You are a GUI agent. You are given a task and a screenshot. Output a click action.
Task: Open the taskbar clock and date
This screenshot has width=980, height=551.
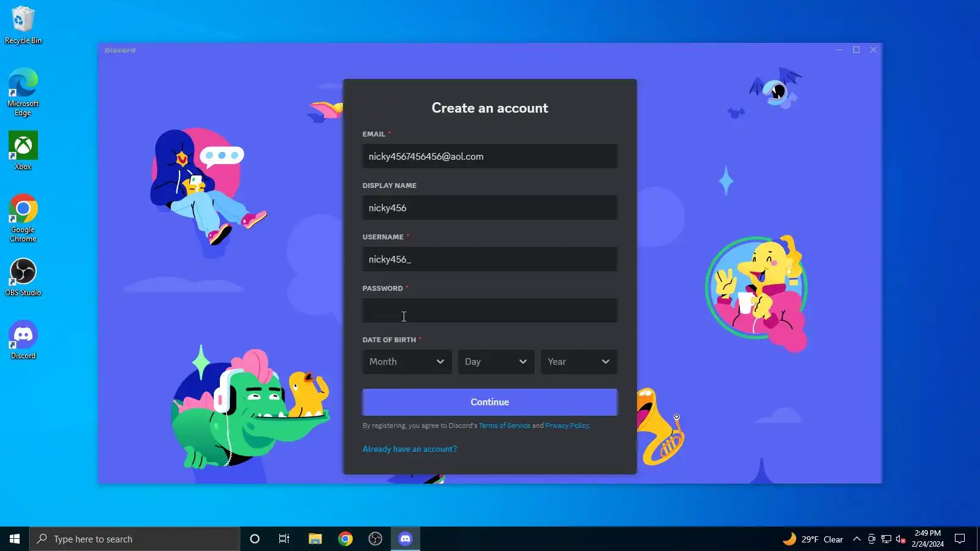click(927, 539)
